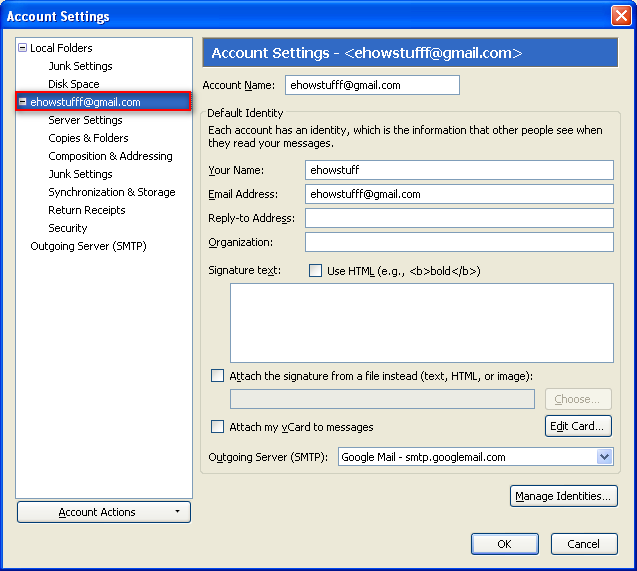The height and width of the screenshot is (571, 637).
Task: Open Synchronization & Storage settings
Action: coord(112,192)
